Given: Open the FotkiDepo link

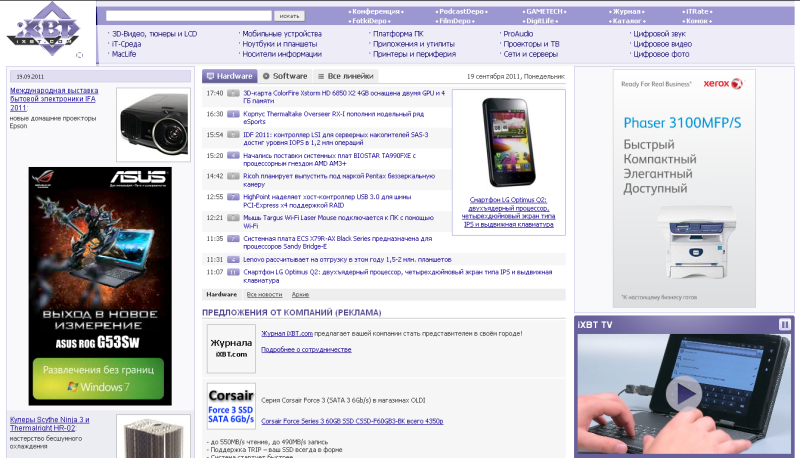Looking at the screenshot, I should tap(369, 21).
